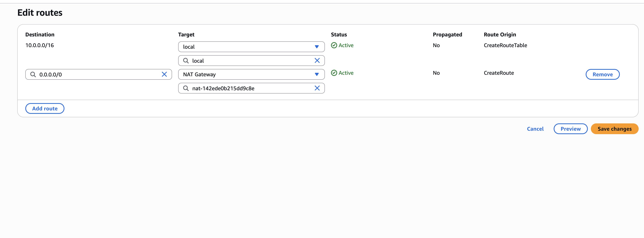Click search icon in local target search field

tap(186, 60)
